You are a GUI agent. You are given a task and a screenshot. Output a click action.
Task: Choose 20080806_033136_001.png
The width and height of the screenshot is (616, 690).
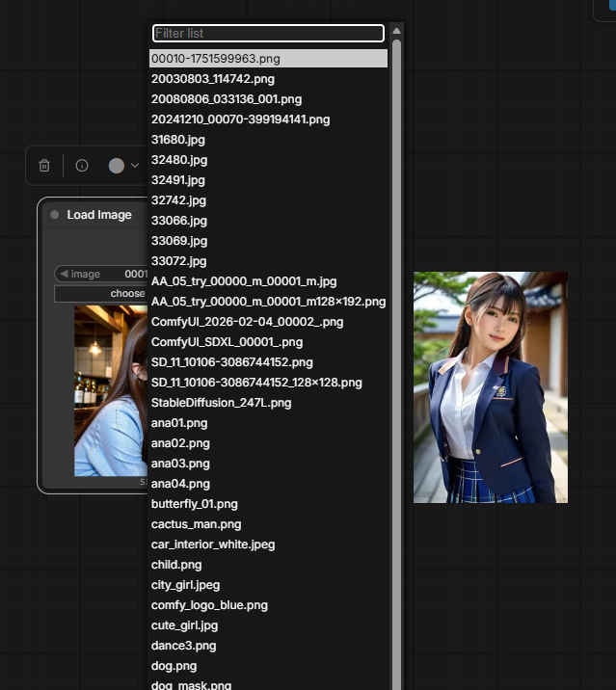(268, 99)
